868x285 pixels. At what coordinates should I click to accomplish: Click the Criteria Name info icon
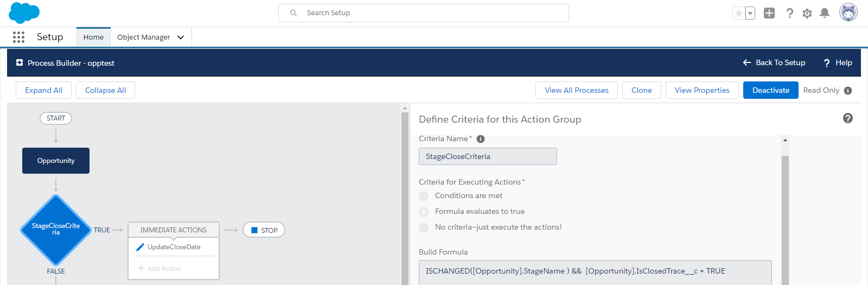tap(481, 139)
